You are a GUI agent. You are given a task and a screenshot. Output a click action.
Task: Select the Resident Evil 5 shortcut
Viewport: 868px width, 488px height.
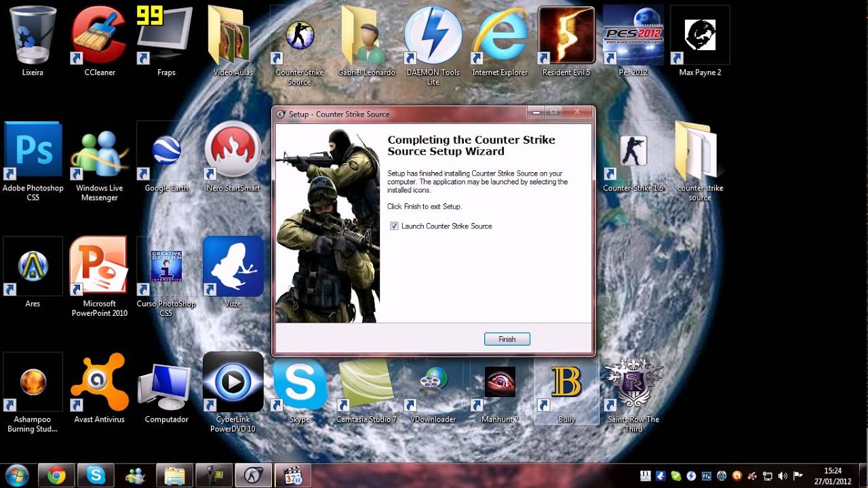click(566, 41)
